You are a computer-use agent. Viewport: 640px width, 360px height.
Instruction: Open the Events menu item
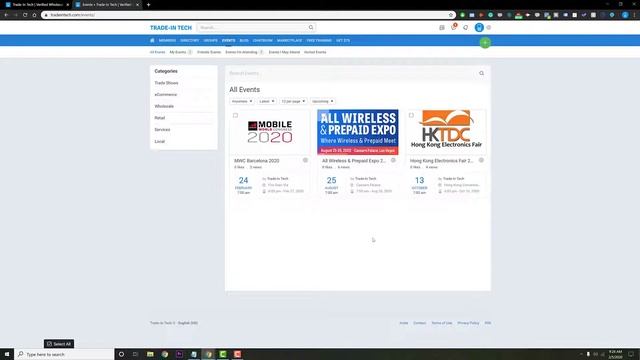click(229, 40)
